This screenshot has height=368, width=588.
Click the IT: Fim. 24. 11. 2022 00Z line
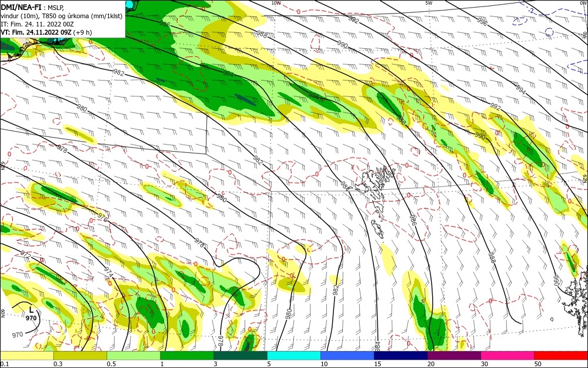(37, 24)
